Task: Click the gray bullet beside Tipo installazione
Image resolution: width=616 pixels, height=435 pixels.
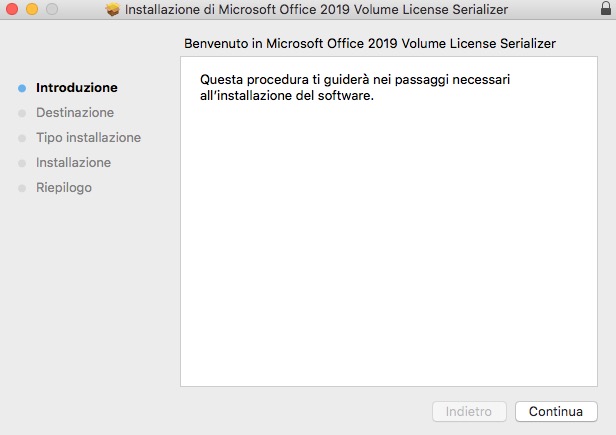Action: click(x=22, y=138)
